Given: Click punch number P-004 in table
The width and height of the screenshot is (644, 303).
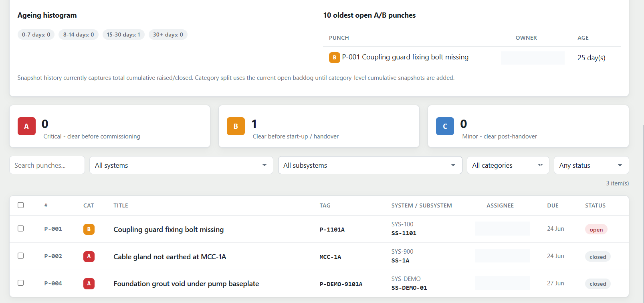Looking at the screenshot, I should click(53, 283).
